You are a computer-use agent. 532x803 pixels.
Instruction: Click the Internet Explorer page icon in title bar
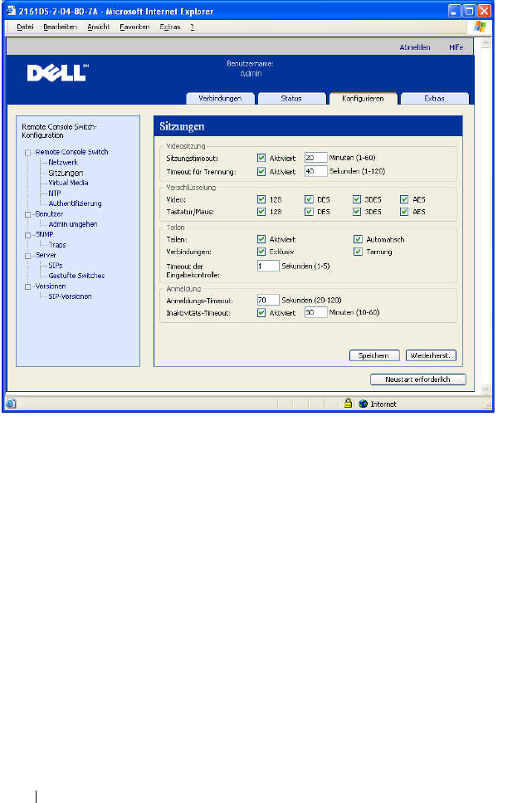[11, 11]
